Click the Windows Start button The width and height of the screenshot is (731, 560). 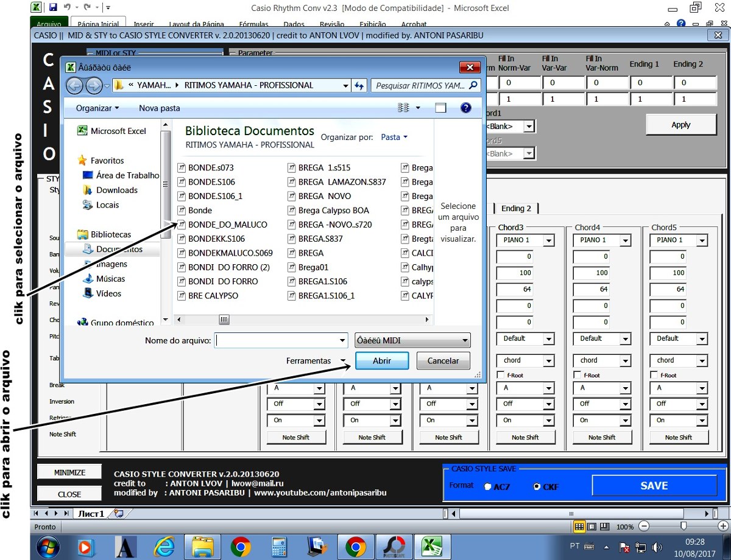click(x=48, y=547)
